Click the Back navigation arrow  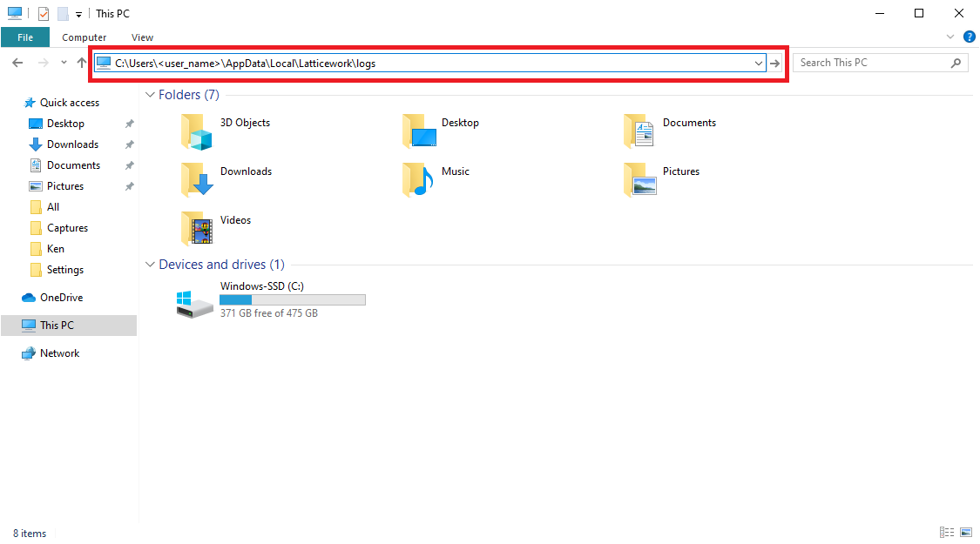pos(17,63)
